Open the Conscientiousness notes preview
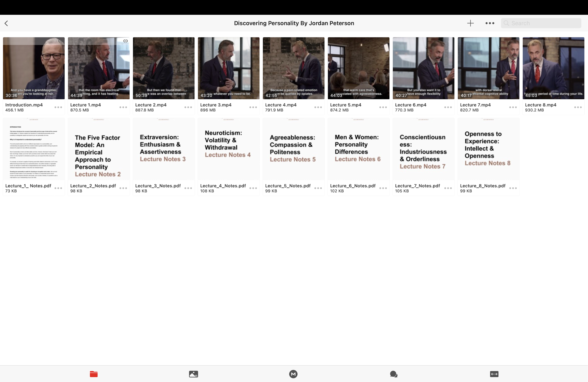588x382 pixels. (x=424, y=149)
